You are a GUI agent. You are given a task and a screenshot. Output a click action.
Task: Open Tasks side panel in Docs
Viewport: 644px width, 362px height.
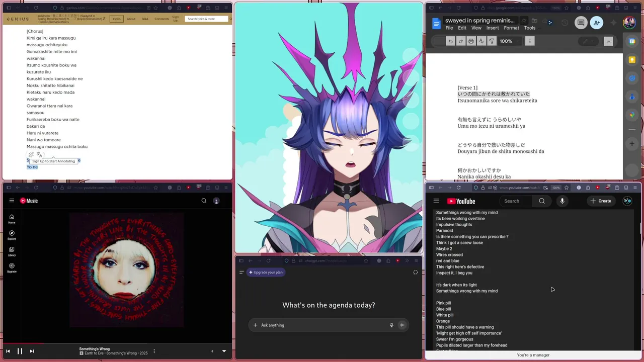click(x=632, y=78)
